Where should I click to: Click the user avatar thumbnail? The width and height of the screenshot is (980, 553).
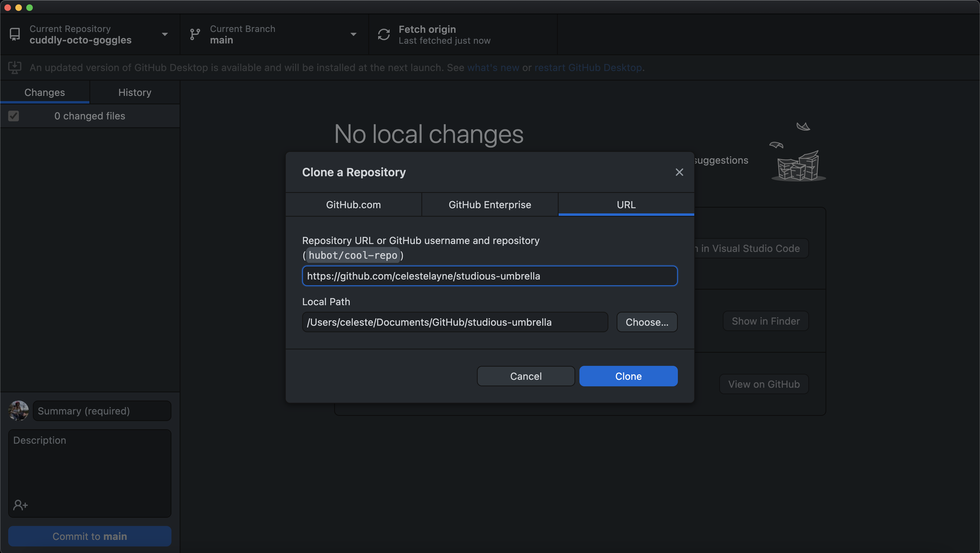click(19, 411)
